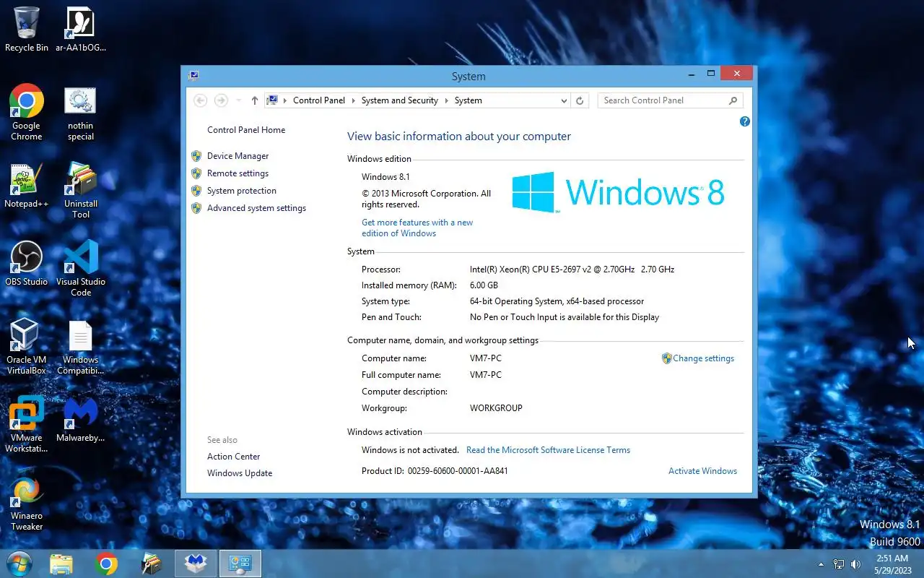Select the OBS Studio desktop icon
The height and width of the screenshot is (578, 924).
27,264
